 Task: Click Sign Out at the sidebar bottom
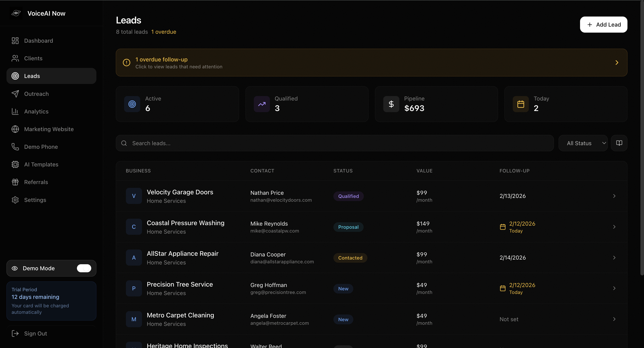click(35, 333)
